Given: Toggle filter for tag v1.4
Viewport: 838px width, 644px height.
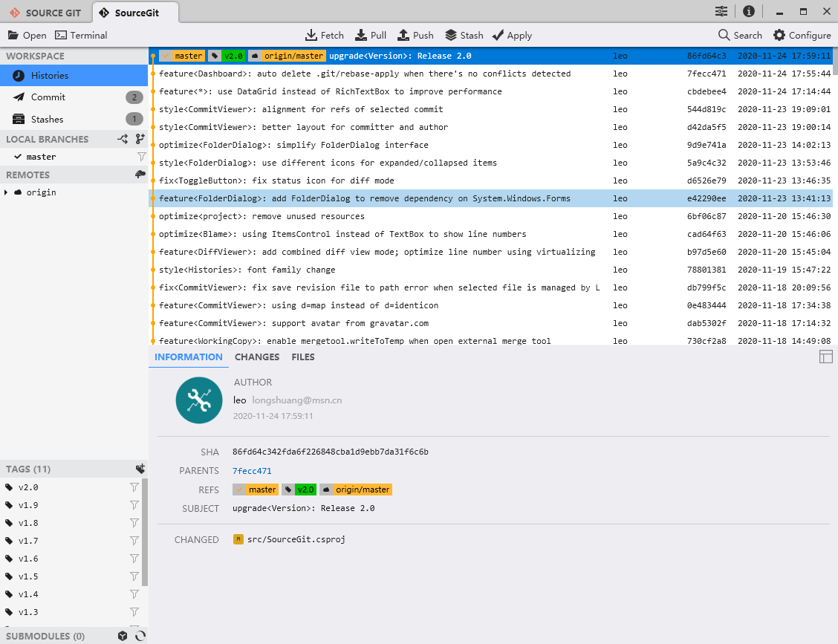Looking at the screenshot, I should coord(134,594).
